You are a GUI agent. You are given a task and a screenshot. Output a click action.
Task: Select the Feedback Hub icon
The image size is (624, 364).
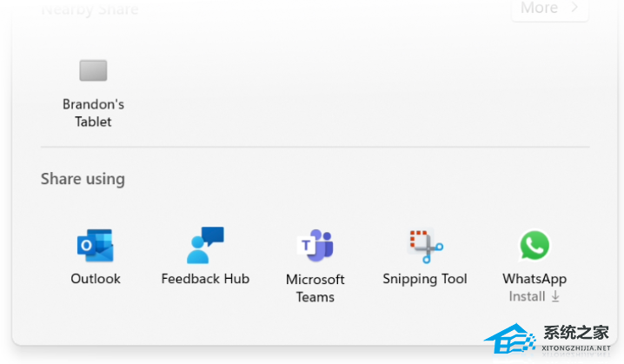click(x=205, y=246)
